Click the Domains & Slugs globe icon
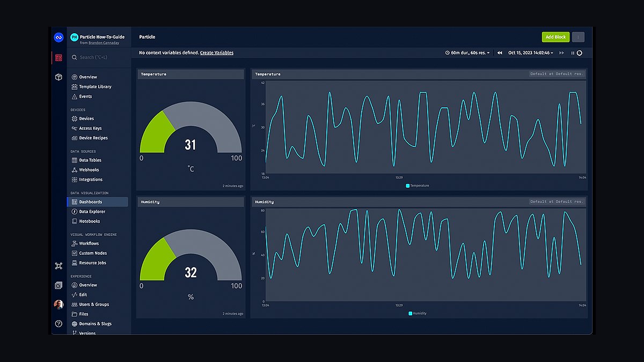644x362 pixels. (x=74, y=324)
